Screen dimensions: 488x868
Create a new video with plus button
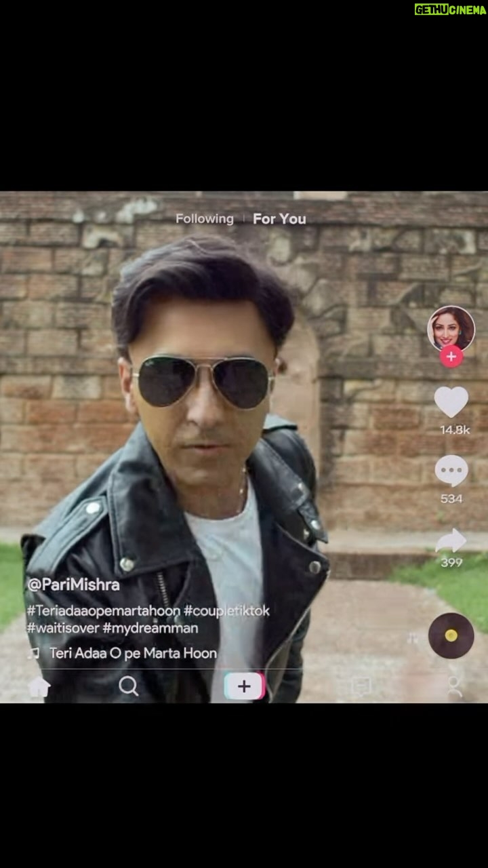click(244, 687)
